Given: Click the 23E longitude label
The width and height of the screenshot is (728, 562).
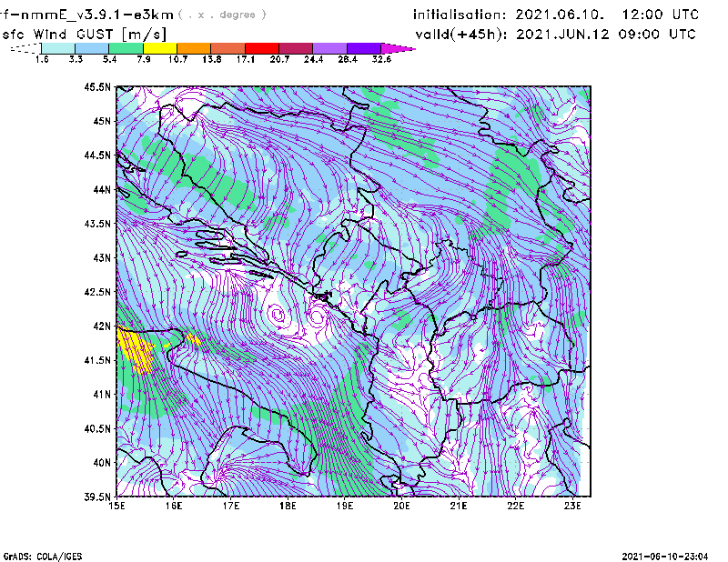Looking at the screenshot, I should tap(572, 506).
